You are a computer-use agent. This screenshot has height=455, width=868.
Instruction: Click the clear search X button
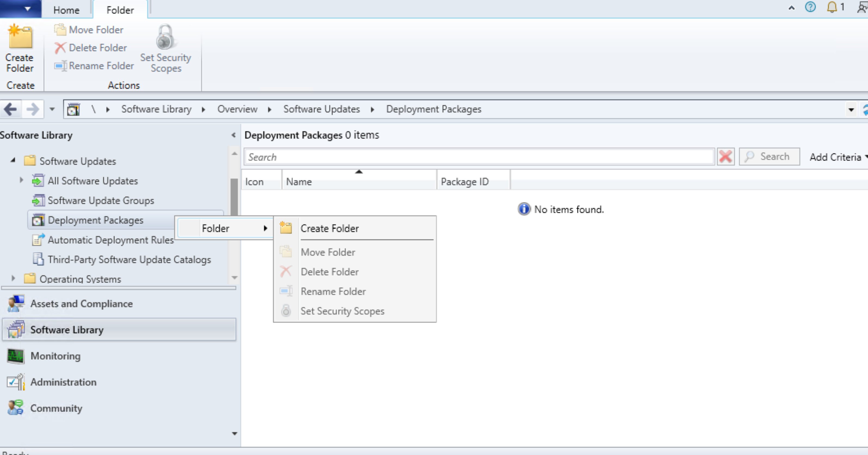(726, 157)
